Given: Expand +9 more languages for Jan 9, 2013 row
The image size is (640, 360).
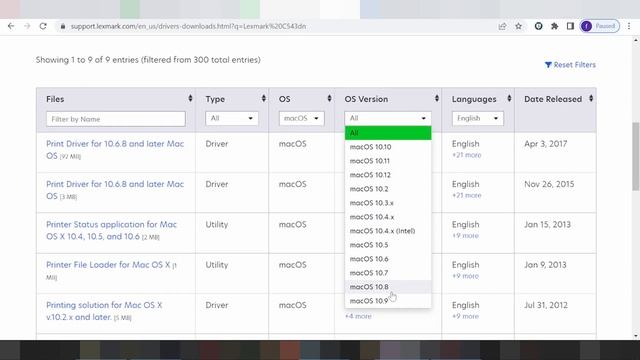Looking at the screenshot, I should point(465,276).
